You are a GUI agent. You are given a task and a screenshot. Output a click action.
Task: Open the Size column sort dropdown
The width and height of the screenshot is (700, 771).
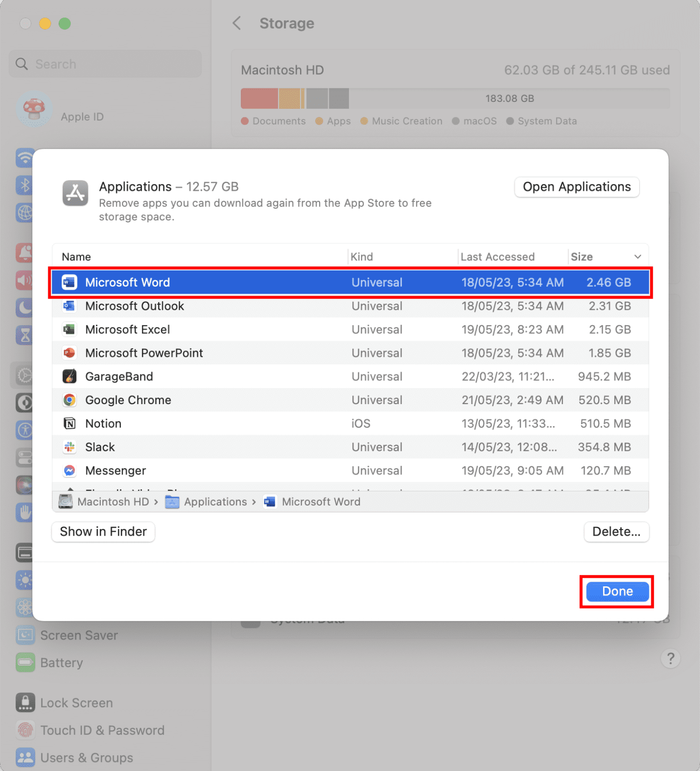(x=638, y=256)
